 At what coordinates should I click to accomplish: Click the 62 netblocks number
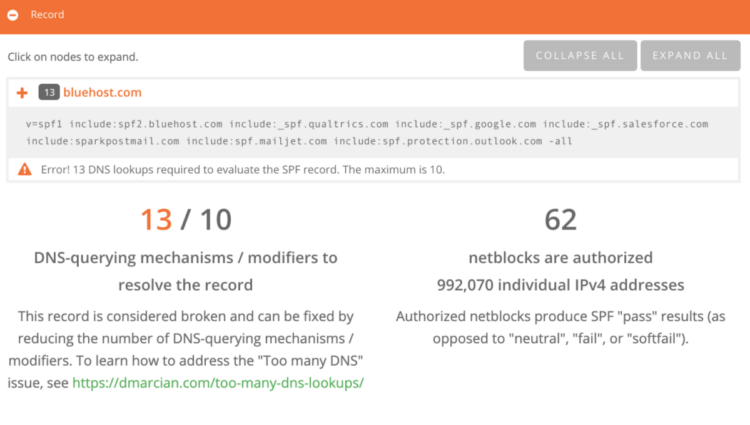pos(561,220)
